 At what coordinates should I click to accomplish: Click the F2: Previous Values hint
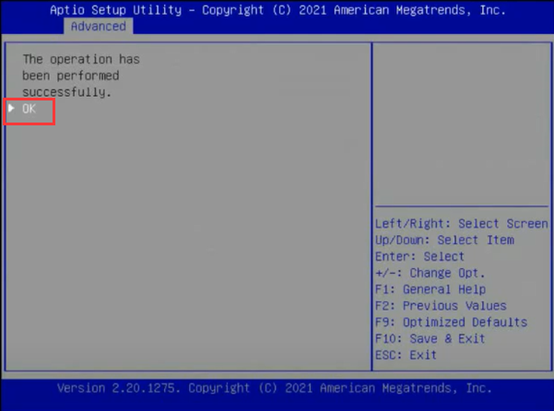coord(441,306)
